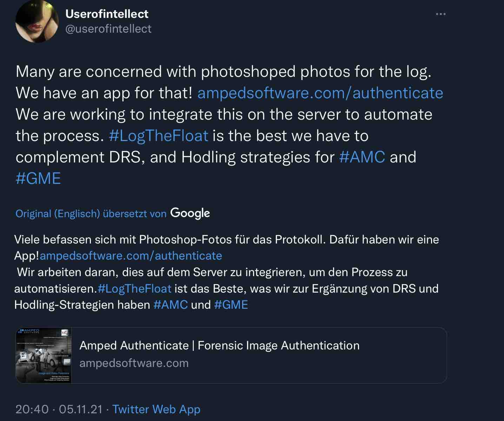Click #AMC hashtag in the German translation
This screenshot has width=504, height=421.
point(171,305)
